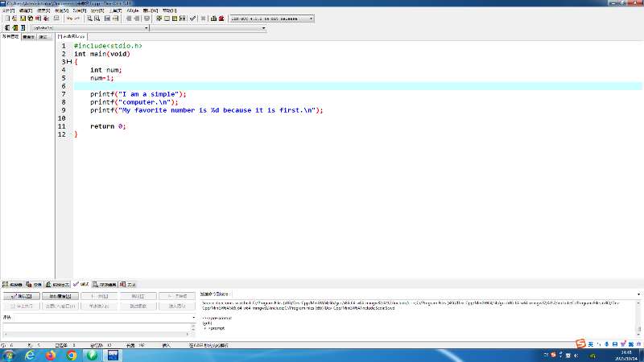Click the Run toolbar icon
644x362 pixels.
167,19
